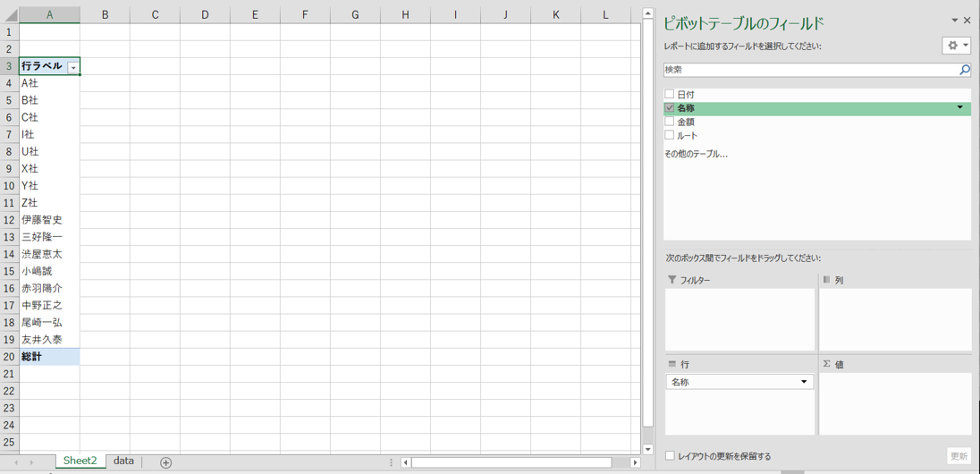Select cell containing C社

tap(49, 117)
